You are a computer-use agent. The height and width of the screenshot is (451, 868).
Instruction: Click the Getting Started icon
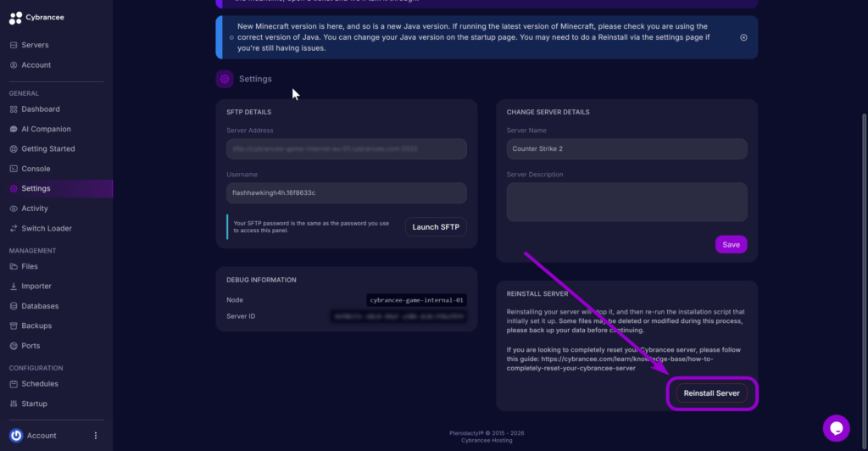14,149
